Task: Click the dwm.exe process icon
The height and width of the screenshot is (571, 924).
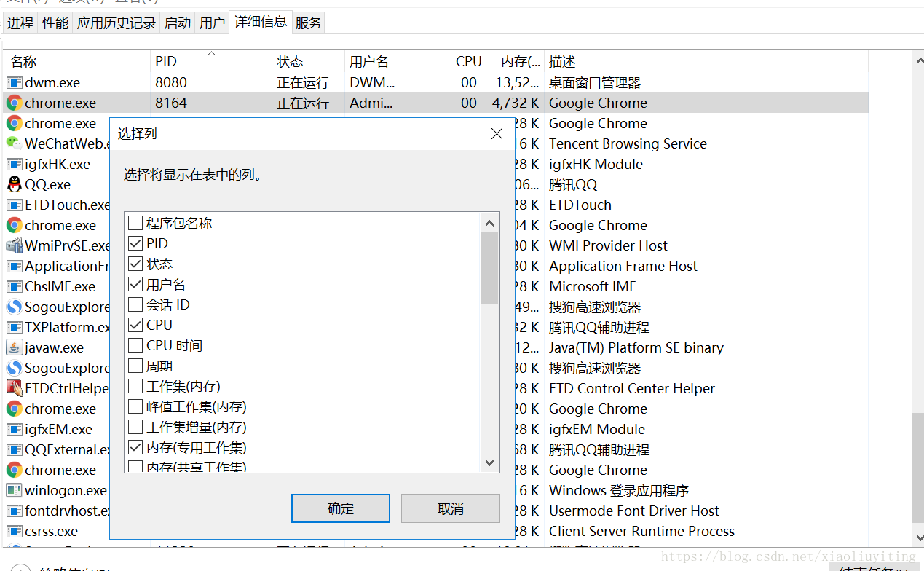Action: point(14,82)
